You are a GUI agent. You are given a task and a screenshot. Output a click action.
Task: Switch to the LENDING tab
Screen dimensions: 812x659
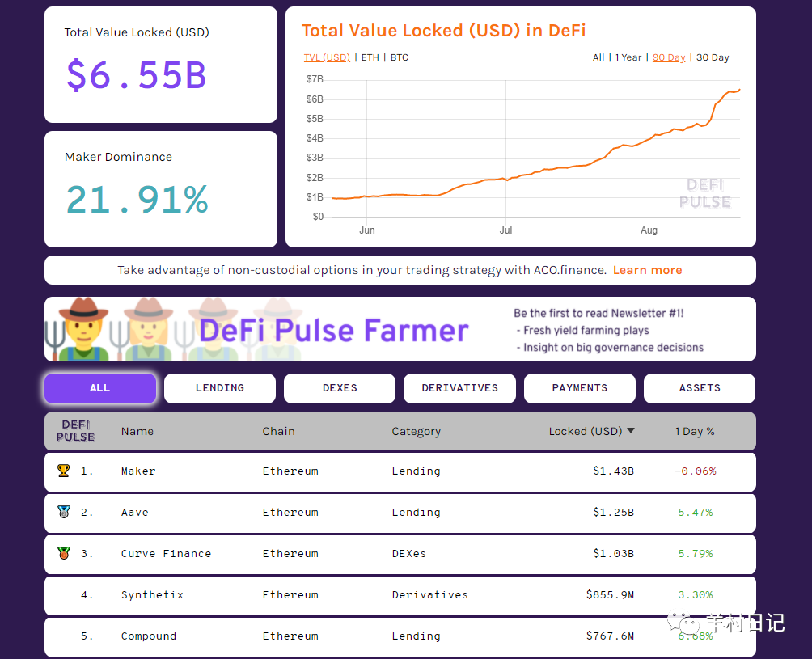pos(219,388)
